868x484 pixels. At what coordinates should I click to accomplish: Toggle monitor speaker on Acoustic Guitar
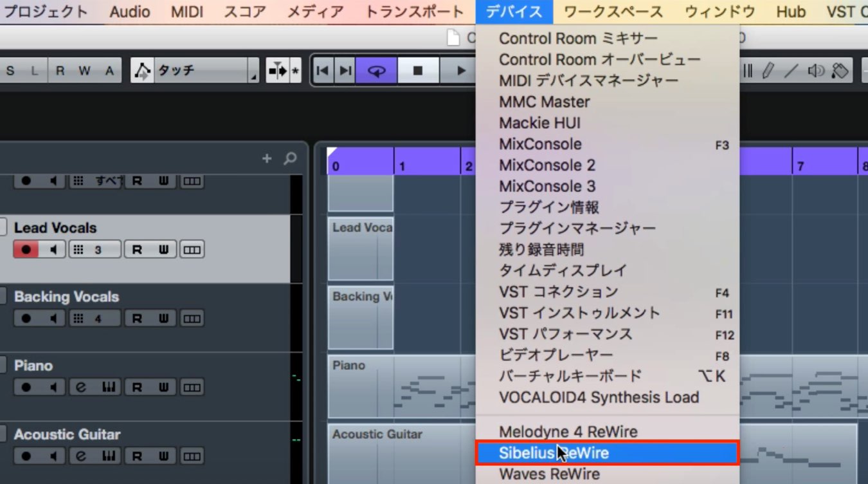click(53, 456)
